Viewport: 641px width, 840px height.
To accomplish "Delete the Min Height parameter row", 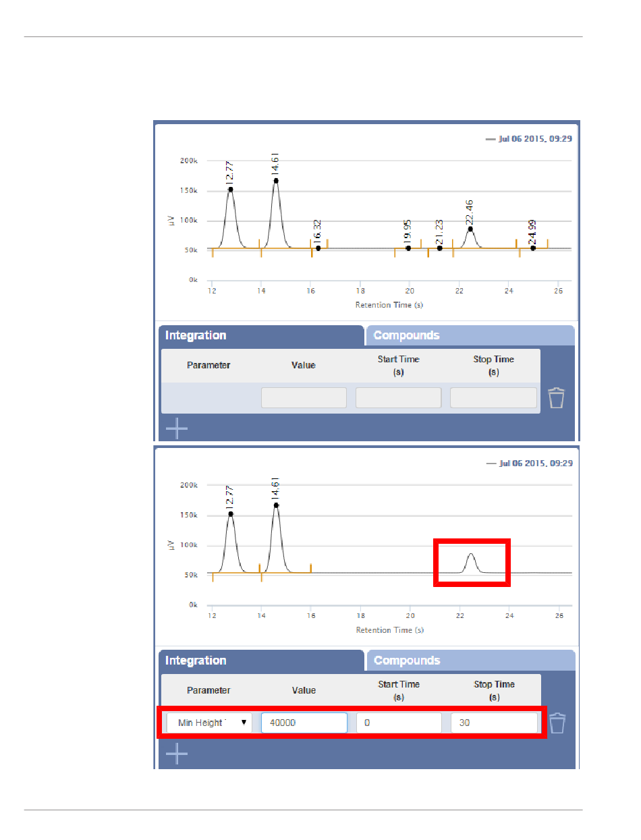I will (556, 723).
